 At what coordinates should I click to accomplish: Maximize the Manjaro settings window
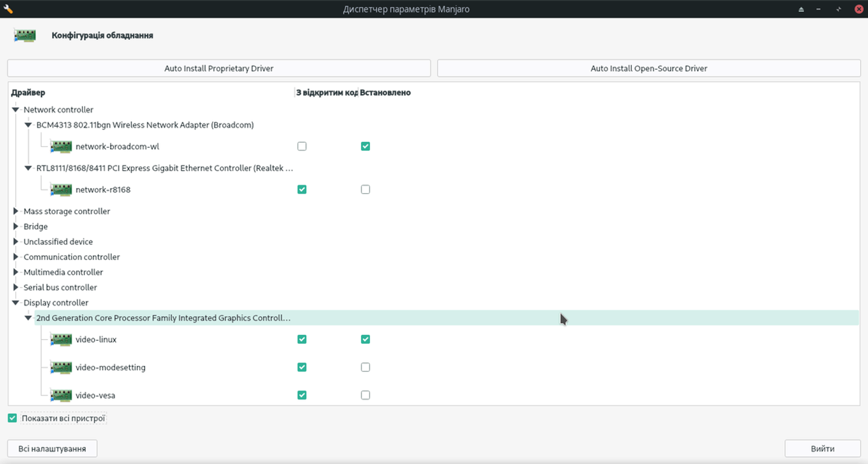839,9
